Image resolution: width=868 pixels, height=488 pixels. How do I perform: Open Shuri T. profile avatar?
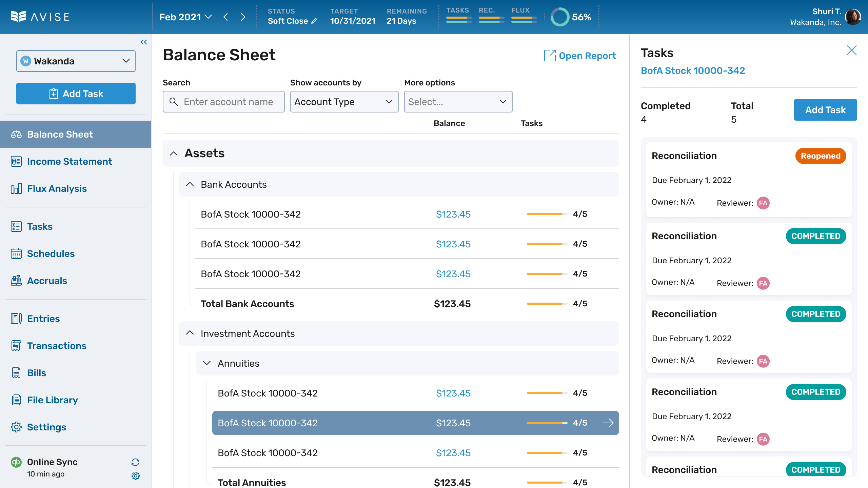(x=852, y=17)
